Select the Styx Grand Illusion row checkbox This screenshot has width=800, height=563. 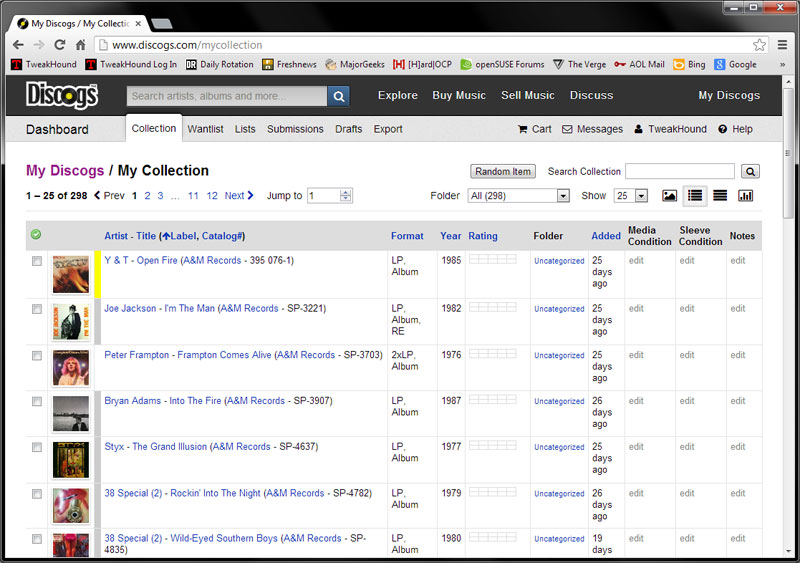[37, 448]
